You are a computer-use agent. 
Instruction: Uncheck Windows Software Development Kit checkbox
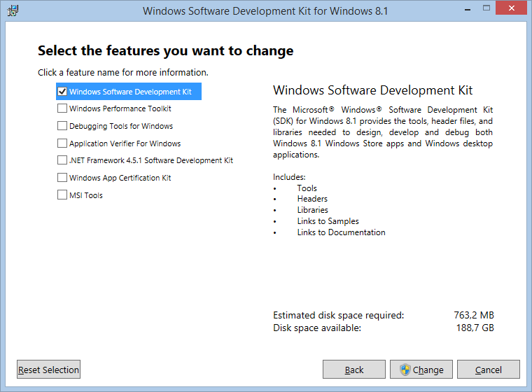coord(62,91)
